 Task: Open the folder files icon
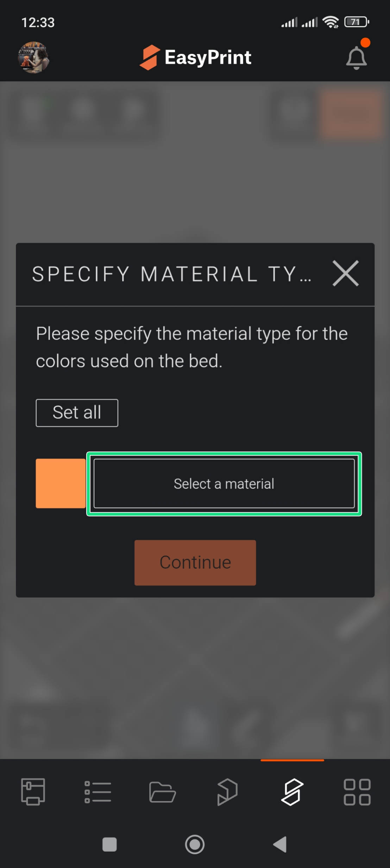[162, 792]
